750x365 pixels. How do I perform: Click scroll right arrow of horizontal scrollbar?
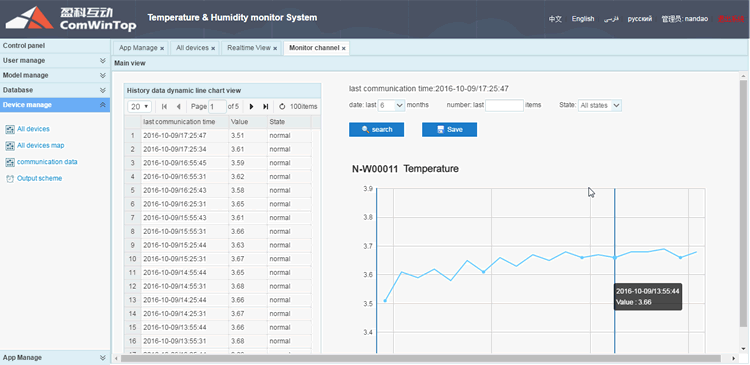[734, 358]
